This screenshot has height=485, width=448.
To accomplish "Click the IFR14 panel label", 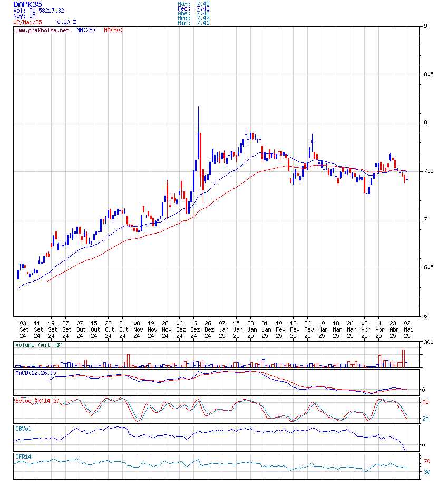I will pos(23,457).
